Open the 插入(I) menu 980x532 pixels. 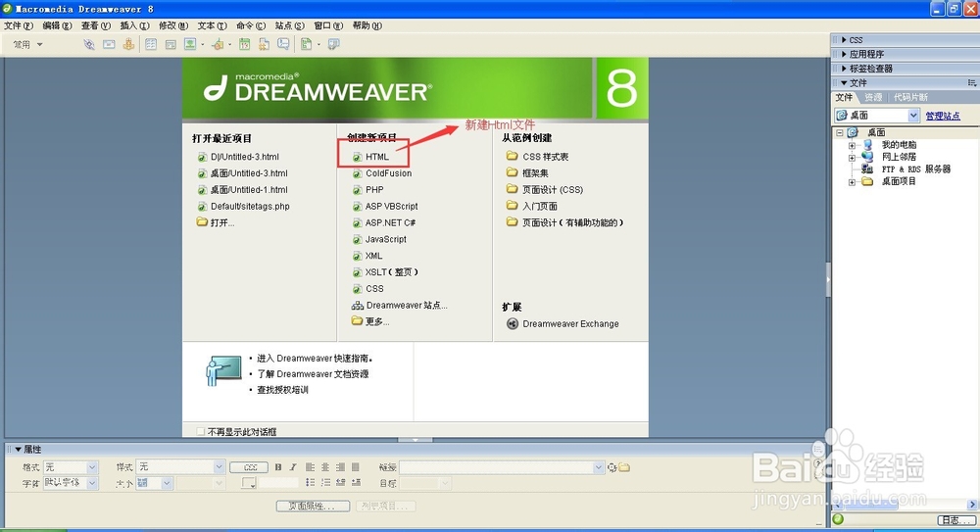point(134,25)
